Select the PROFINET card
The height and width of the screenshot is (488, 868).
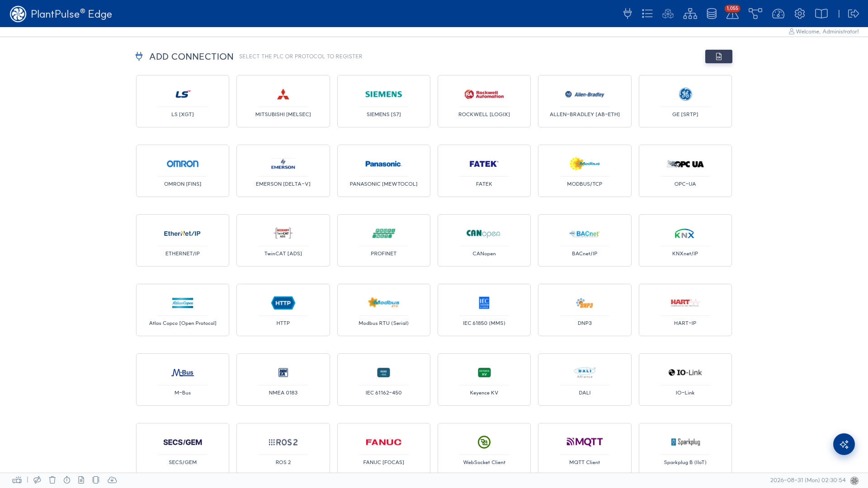pyautogui.click(x=384, y=240)
